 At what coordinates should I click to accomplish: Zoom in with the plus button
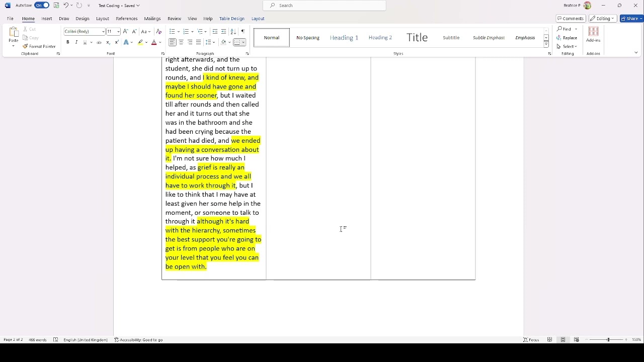tap(626, 340)
